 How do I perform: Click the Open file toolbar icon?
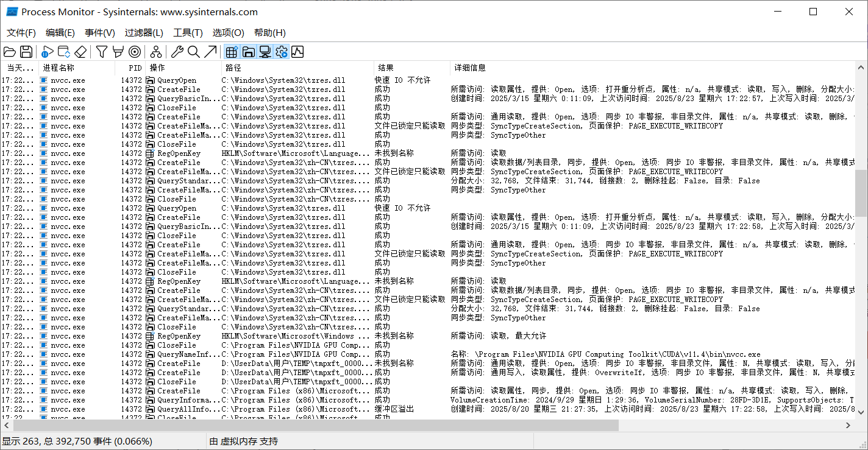coord(10,52)
